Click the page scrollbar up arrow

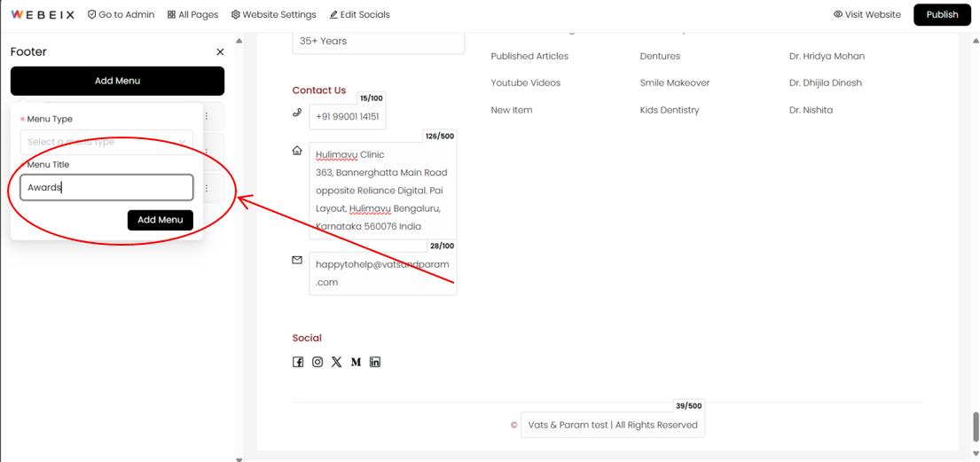point(975,40)
